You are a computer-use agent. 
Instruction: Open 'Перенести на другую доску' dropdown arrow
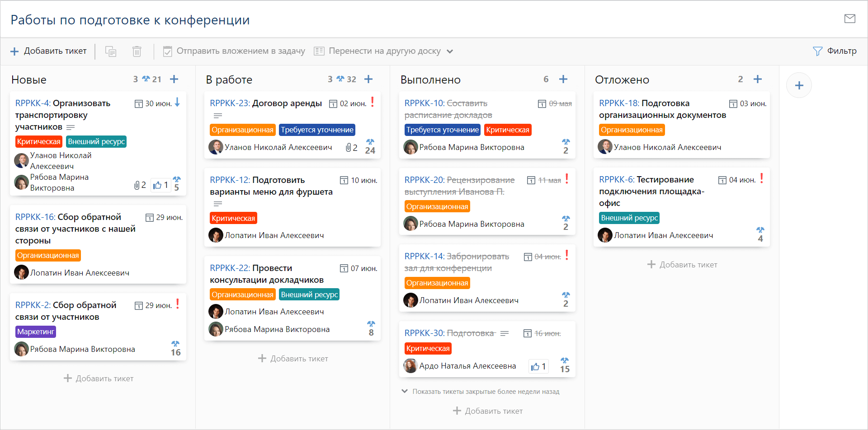coord(450,51)
